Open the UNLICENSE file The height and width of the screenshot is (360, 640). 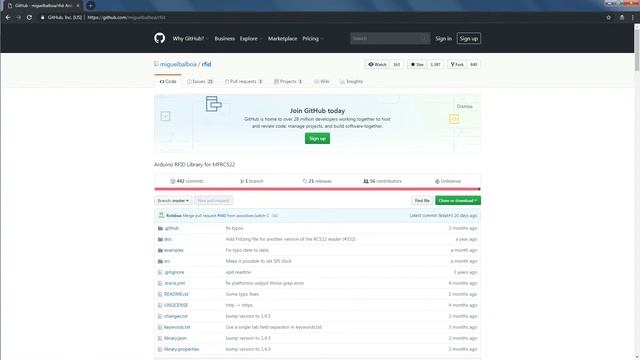pos(176,305)
